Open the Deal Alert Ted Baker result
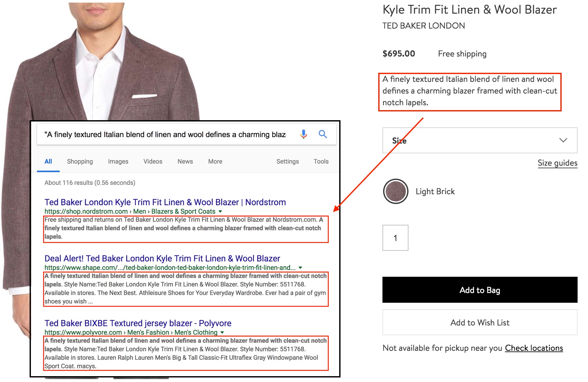 (162, 258)
